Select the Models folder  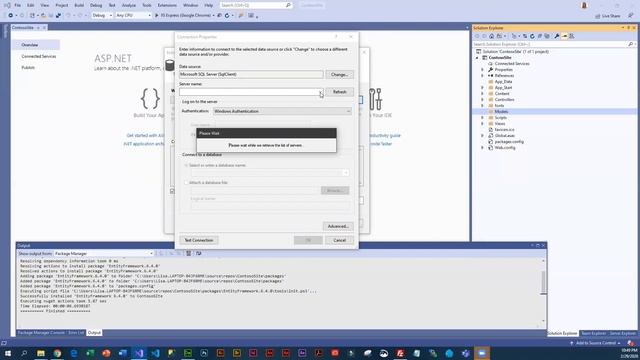501,111
